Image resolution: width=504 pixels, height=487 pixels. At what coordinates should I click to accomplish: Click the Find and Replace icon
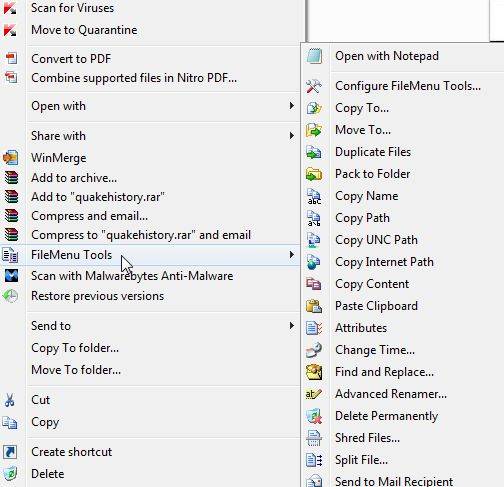click(314, 372)
